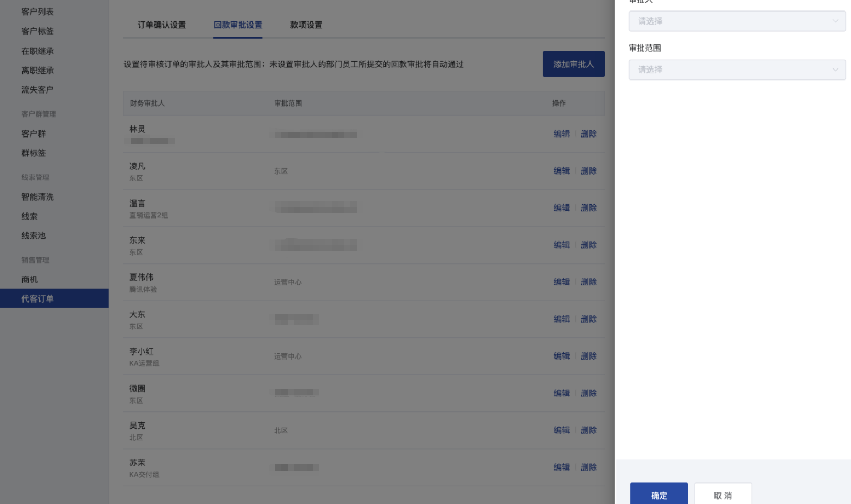Select 代客订单 in the sidebar
This screenshot has width=851, height=504.
point(54,299)
